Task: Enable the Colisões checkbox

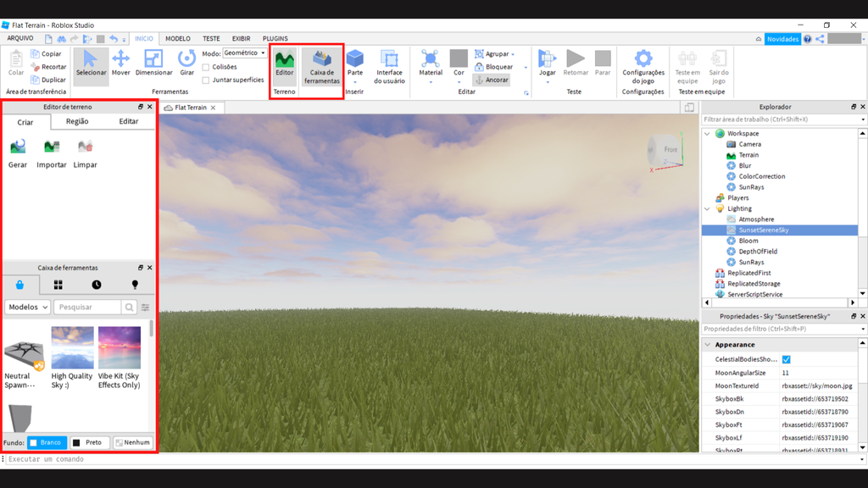Action: (x=206, y=67)
